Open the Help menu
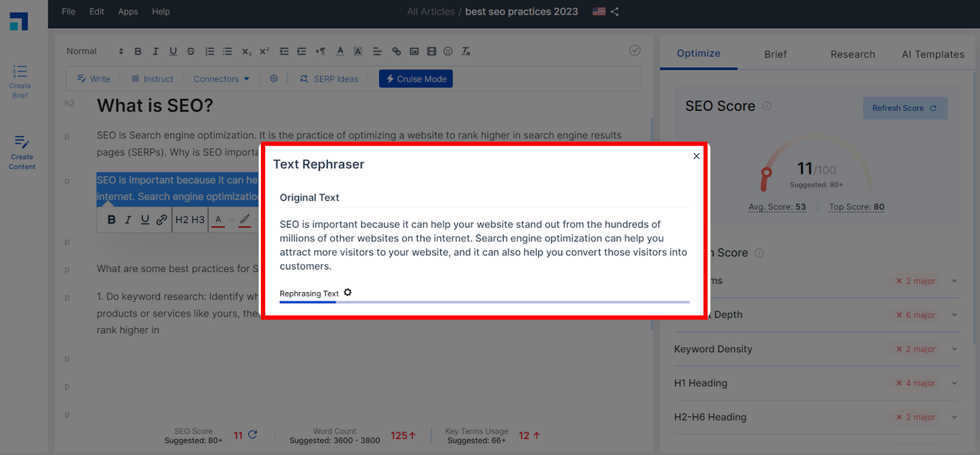Image resolution: width=980 pixels, height=455 pixels. coord(161,12)
